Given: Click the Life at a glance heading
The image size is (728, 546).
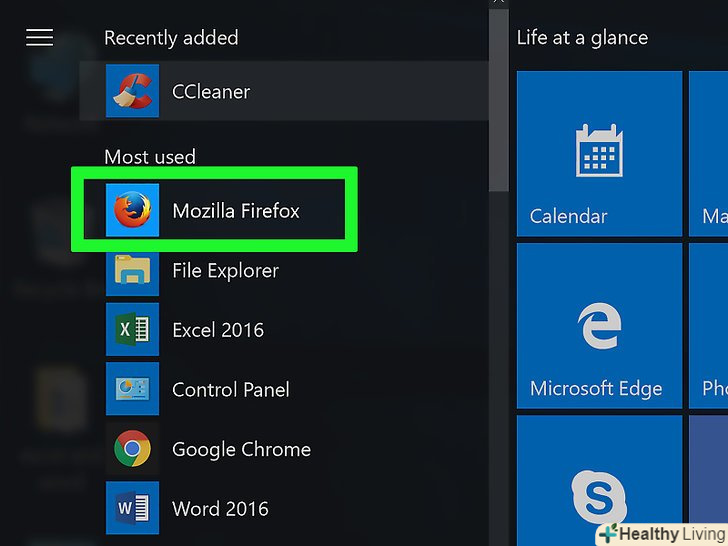Looking at the screenshot, I should 582,38.
